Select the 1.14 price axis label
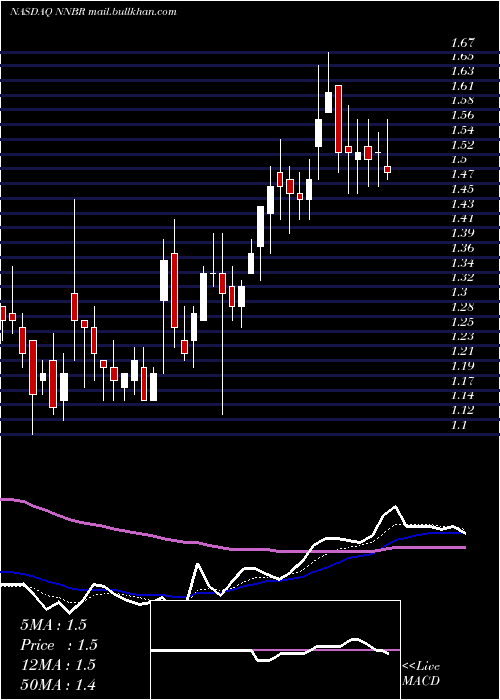This screenshot has width=500, height=700. coord(462,395)
